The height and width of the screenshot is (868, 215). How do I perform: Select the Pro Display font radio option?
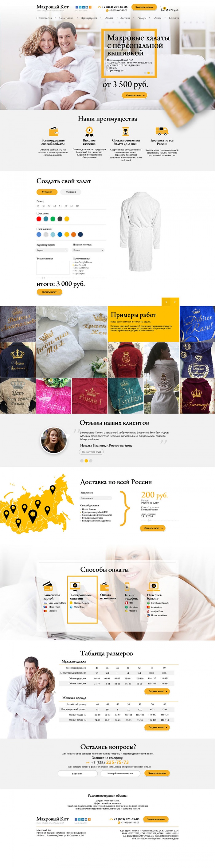click(78, 271)
